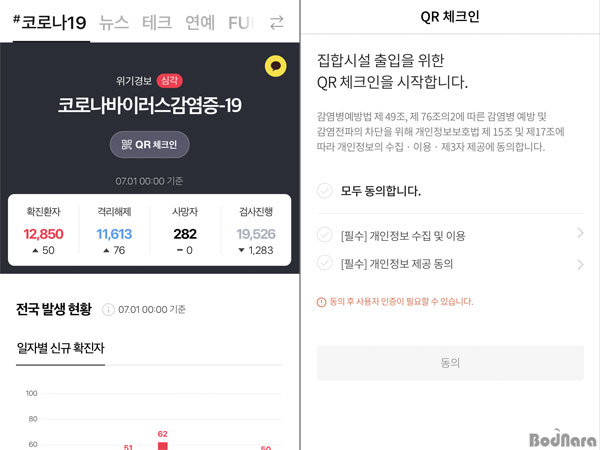
Task: Check 개인정보 제공 동의 consent
Action: [x=324, y=263]
